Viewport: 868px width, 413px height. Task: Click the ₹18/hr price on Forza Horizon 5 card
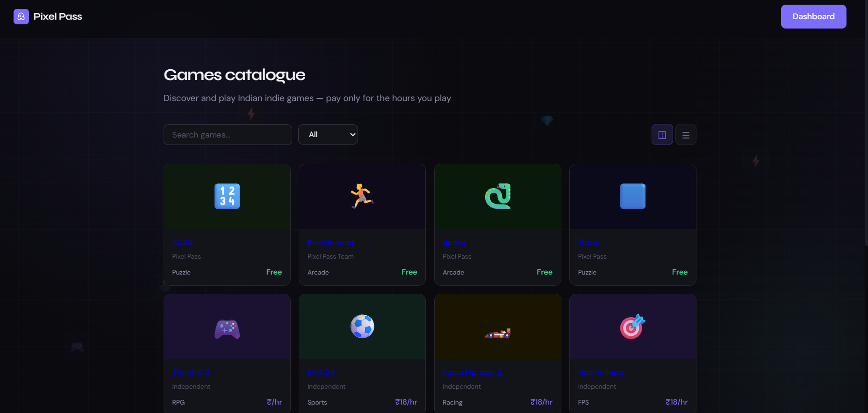[x=541, y=402]
